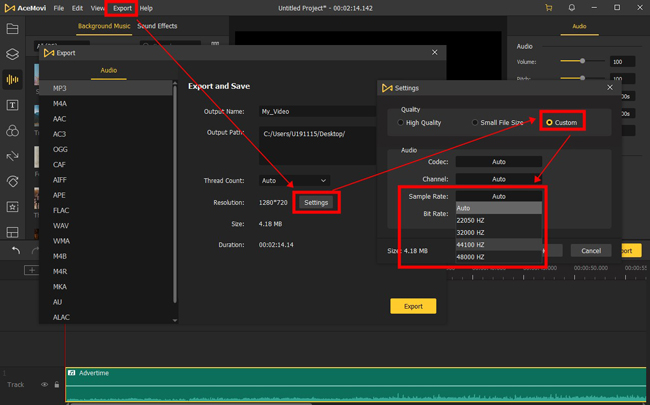Click the add track plus icon
The image size is (650, 405).
coord(32,270)
